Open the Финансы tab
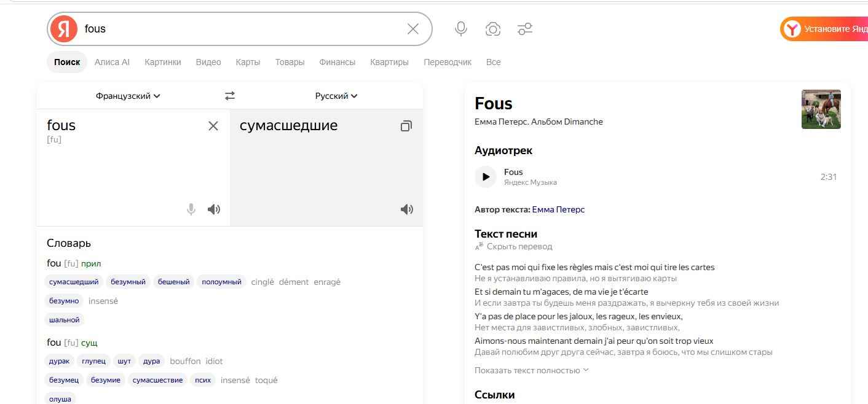868x404 pixels. [337, 62]
